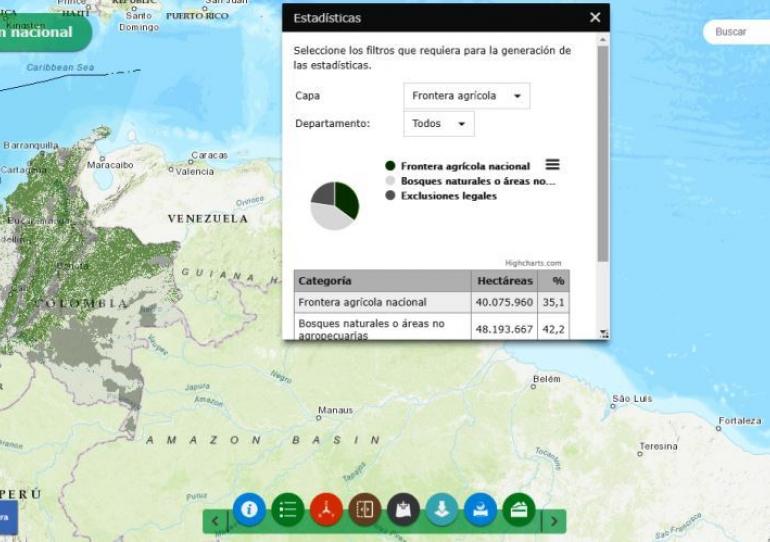Open the dark add-data map widget
Image resolution: width=770 pixels, height=542 pixels.
click(403, 510)
